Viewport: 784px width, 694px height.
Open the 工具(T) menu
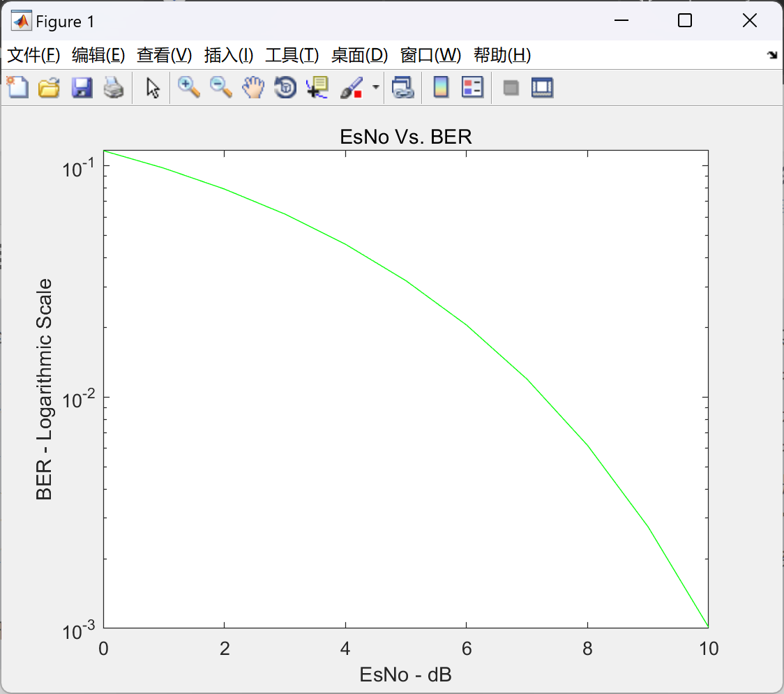(292, 55)
